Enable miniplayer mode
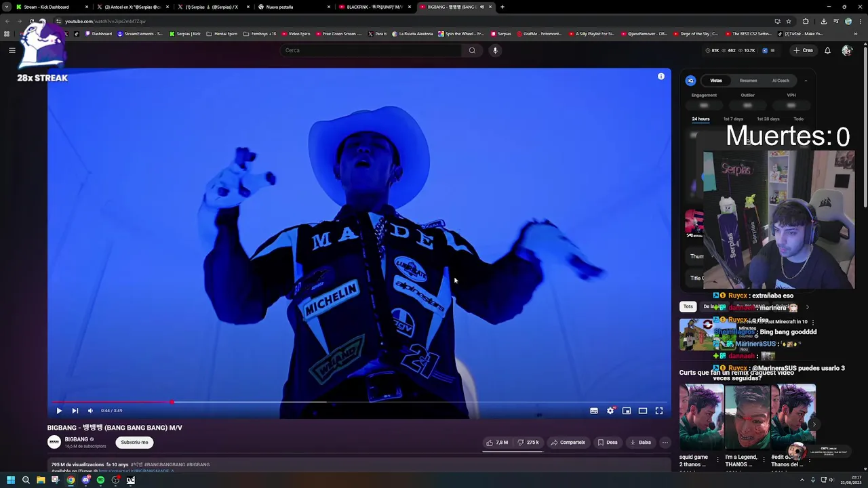868x488 pixels. (627, 411)
